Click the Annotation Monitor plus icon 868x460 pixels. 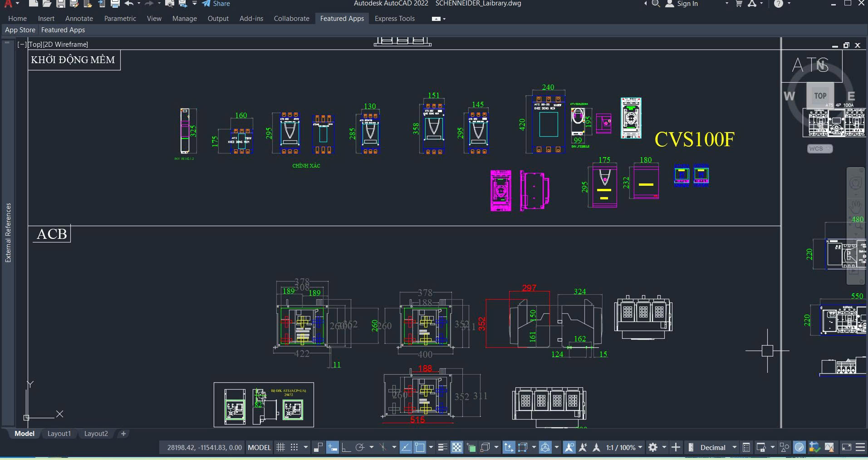pyautogui.click(x=676, y=447)
